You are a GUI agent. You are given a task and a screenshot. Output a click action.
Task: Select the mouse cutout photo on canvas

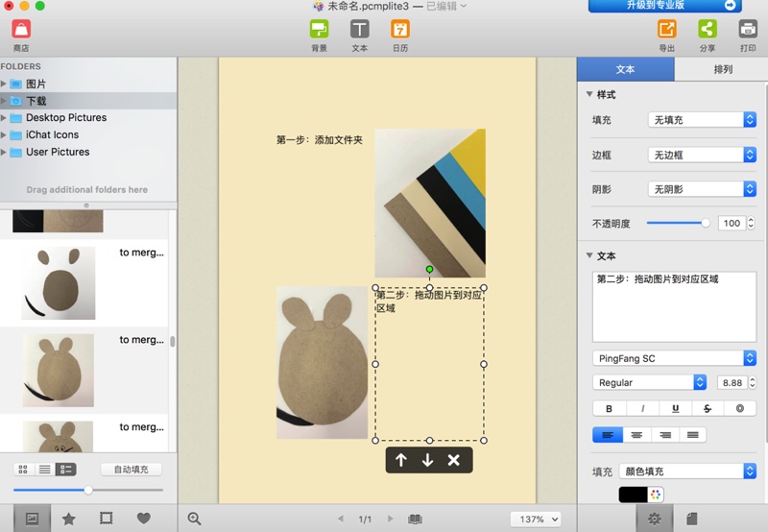[322, 362]
